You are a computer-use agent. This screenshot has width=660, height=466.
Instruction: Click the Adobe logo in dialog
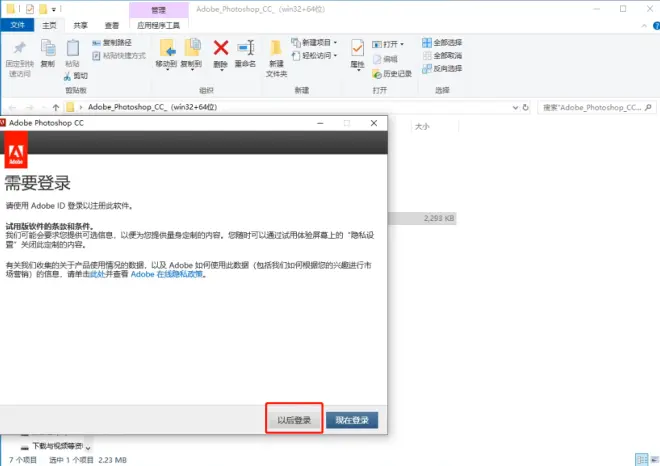(16, 150)
